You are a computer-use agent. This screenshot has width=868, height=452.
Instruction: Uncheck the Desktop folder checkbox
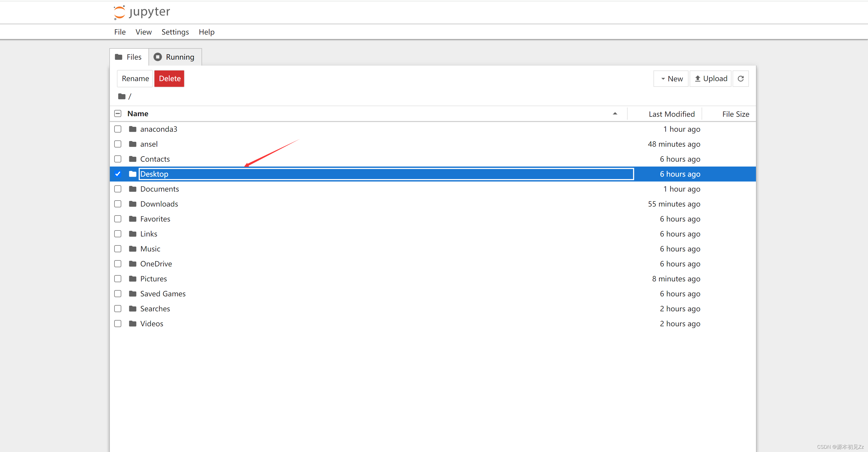(x=117, y=174)
